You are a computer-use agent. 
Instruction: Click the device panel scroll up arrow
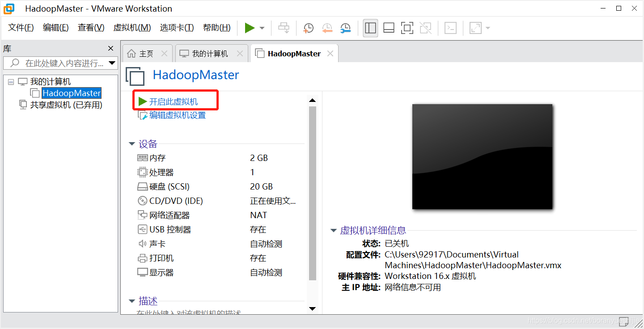point(312,100)
